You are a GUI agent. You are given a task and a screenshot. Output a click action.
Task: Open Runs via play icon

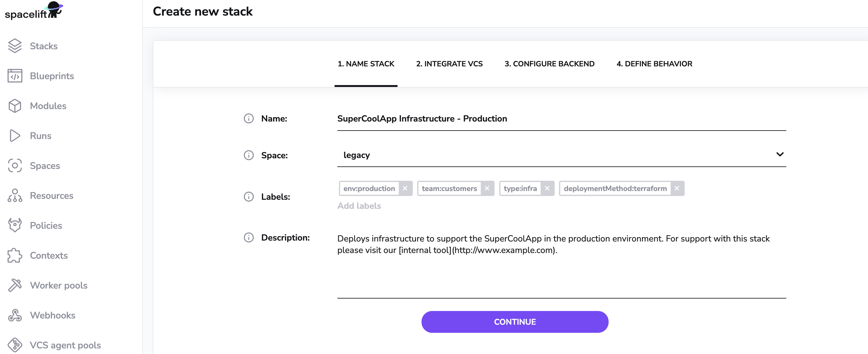[15, 136]
